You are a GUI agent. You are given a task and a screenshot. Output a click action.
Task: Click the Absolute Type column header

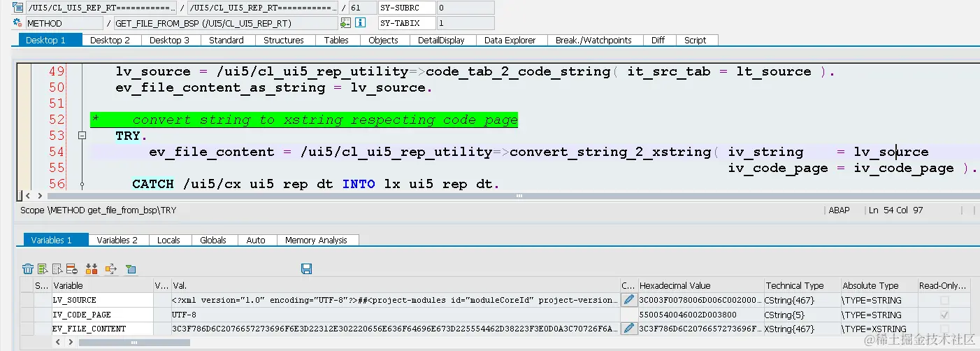878,285
